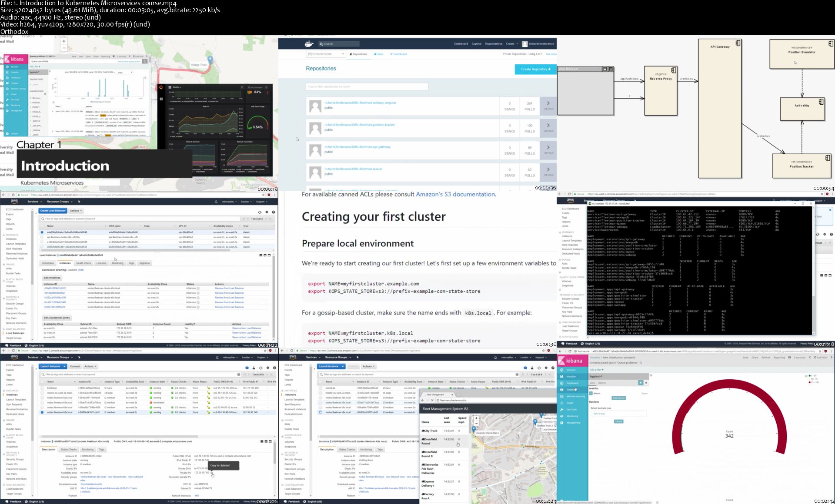Image resolution: width=835 pixels, height=504 pixels.
Task: Click the Add metrics button in Kibana
Action: click(618, 398)
